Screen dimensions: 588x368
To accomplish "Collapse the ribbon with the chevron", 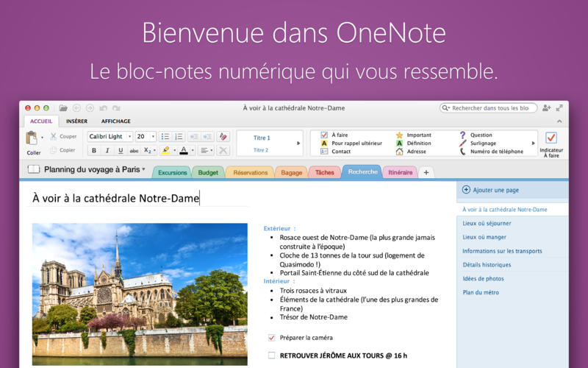I will click(x=559, y=121).
